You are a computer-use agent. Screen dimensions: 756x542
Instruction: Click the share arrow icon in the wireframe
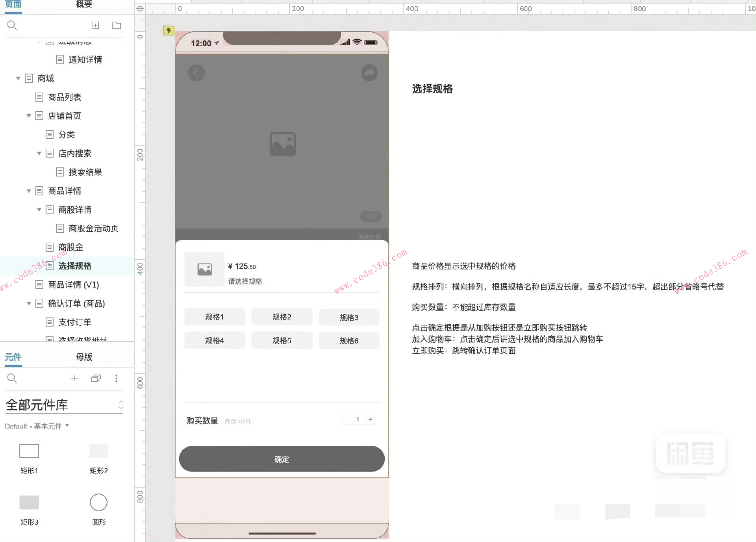point(369,73)
